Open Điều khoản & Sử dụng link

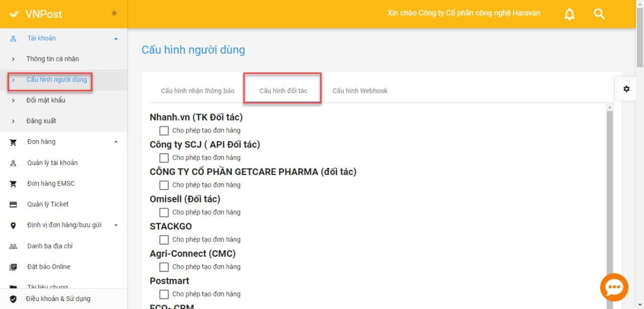pos(58,299)
